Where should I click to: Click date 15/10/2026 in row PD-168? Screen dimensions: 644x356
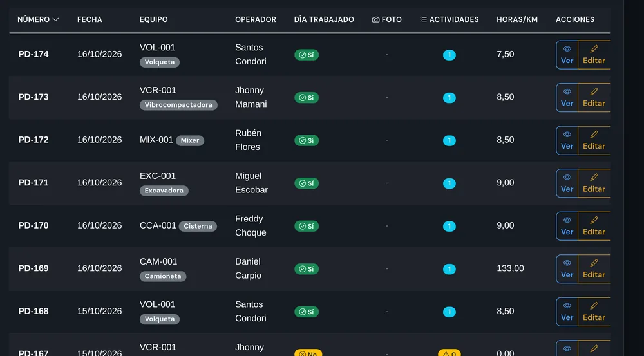pos(99,311)
